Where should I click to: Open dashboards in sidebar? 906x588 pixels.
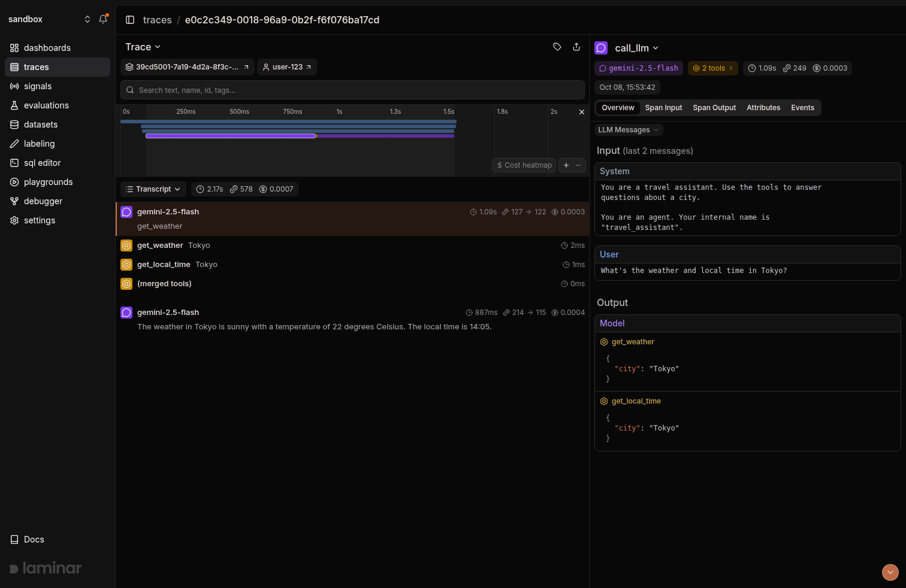pyautogui.click(x=58, y=48)
